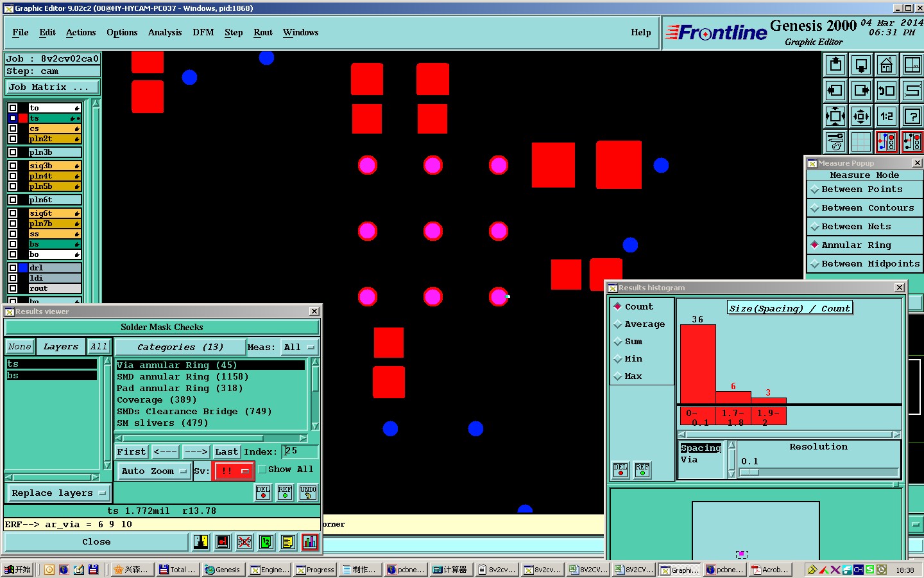
Task: Click the REF icon in Results histogram
Action: 642,470
